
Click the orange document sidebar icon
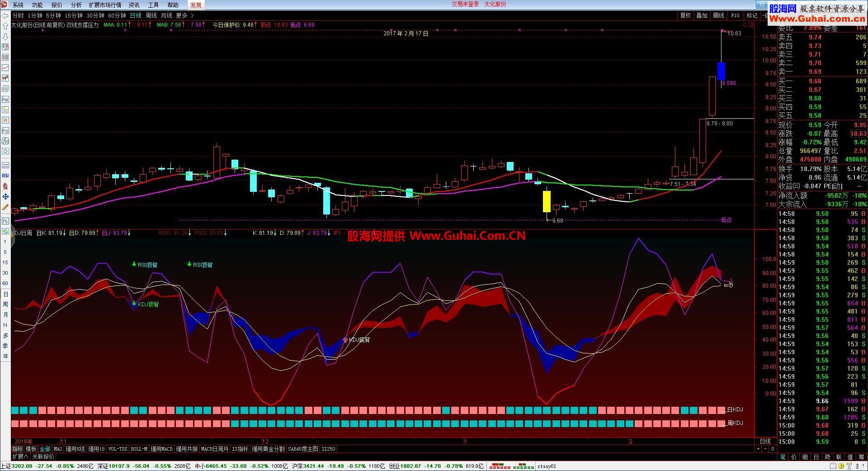pyautogui.click(x=5, y=120)
